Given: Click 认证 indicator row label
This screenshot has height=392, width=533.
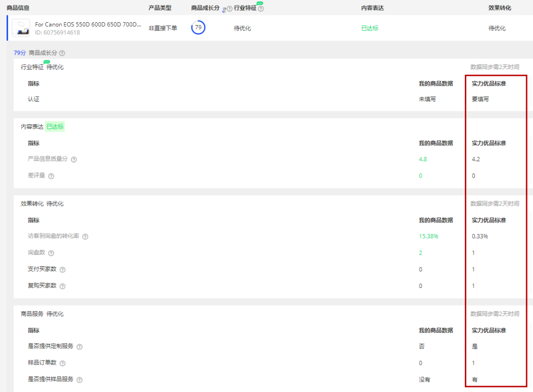Looking at the screenshot, I should [34, 99].
